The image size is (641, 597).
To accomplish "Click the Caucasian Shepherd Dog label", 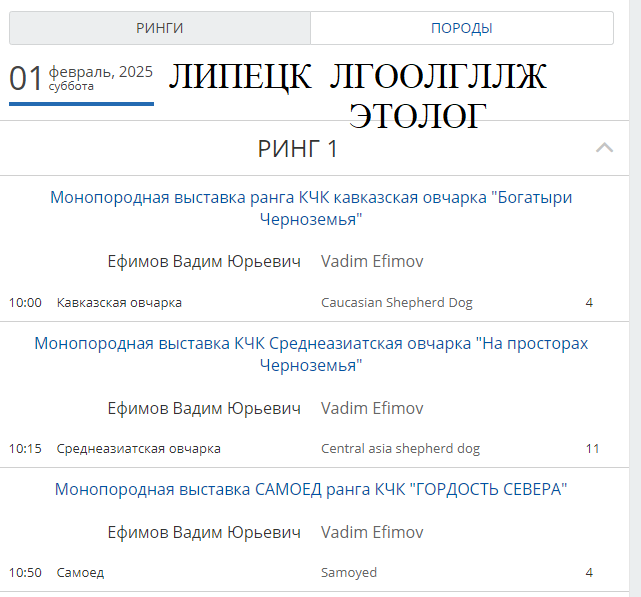I will [x=397, y=303].
